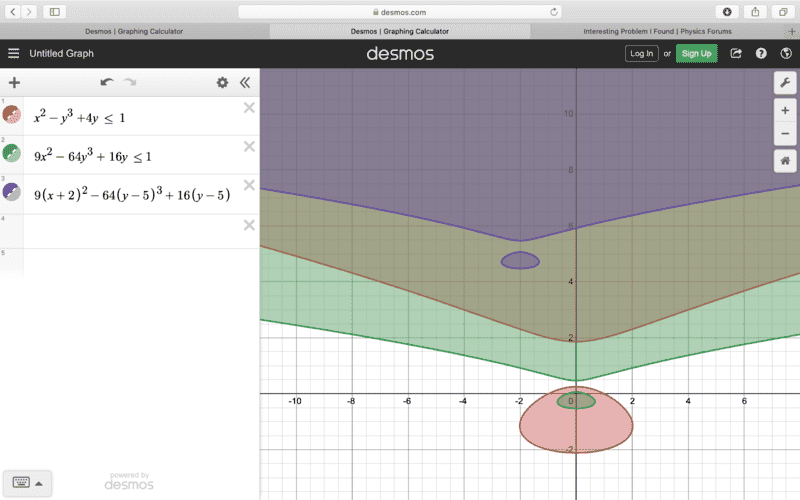Edit the 9(x+2)²−64(y−5)³+16(y−5) expression
The image size is (800, 500).
(x=132, y=194)
